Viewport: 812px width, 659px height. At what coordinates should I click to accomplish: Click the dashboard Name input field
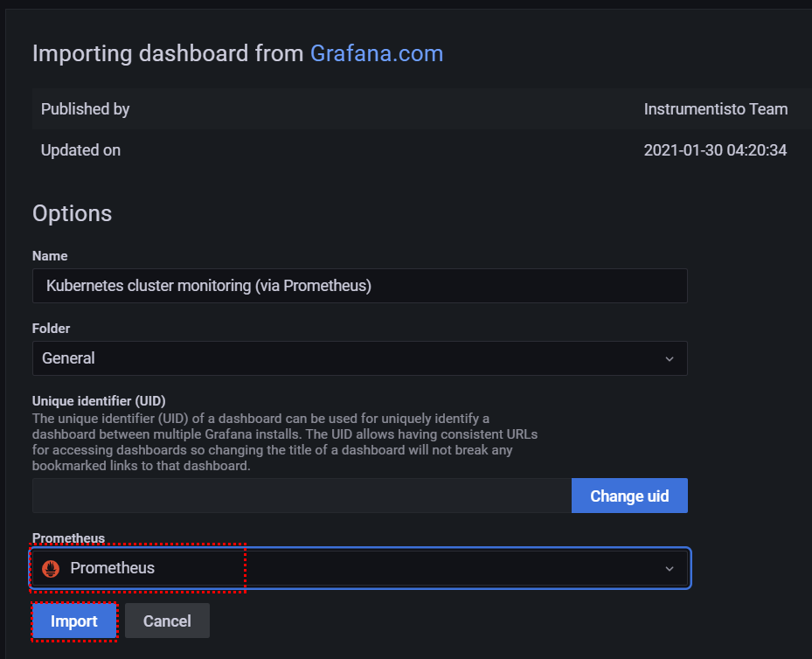pos(360,286)
